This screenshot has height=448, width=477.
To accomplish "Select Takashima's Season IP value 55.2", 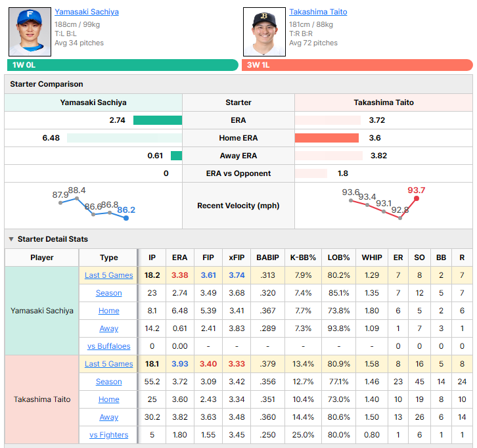I will point(152,382).
